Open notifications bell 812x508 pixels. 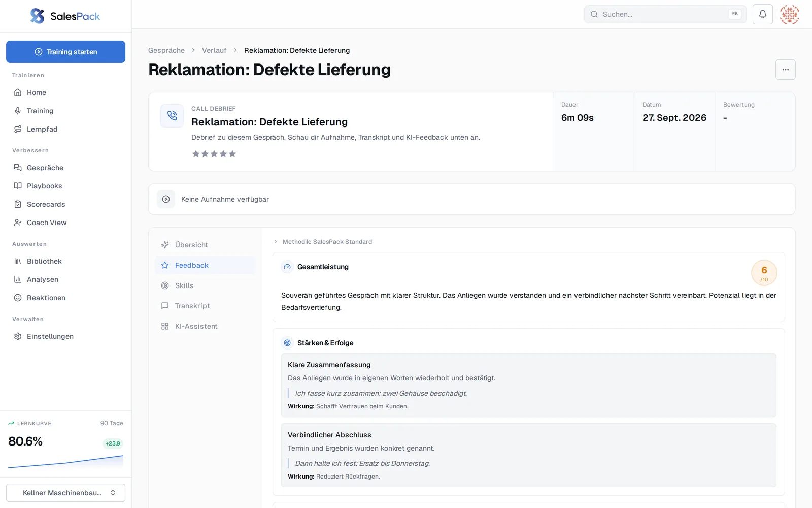(763, 14)
